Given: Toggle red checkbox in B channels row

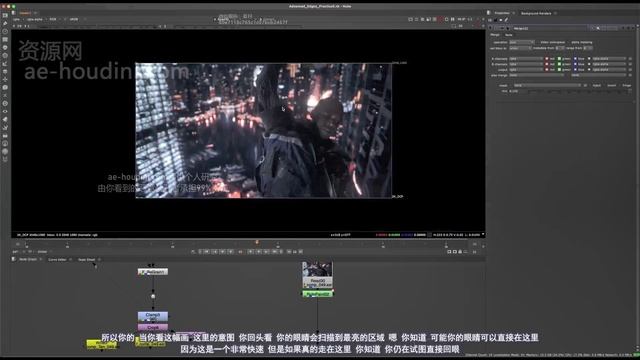Looking at the screenshot, I should (x=547, y=64).
